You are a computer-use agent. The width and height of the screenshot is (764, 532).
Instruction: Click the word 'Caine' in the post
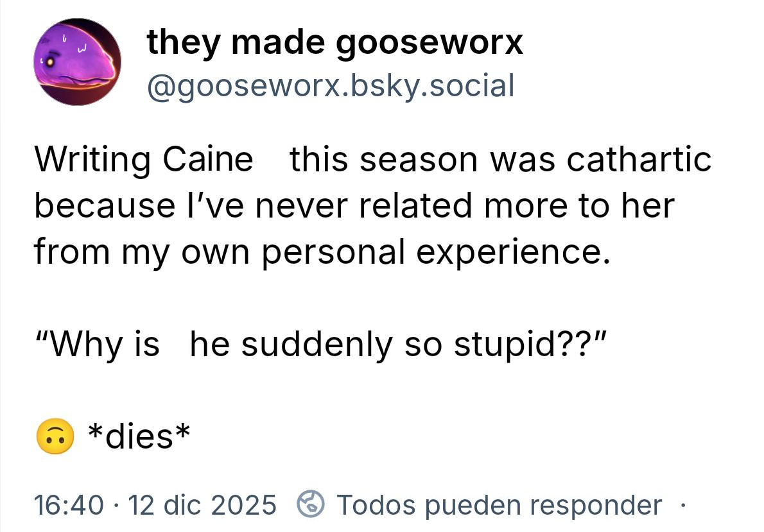208,159
